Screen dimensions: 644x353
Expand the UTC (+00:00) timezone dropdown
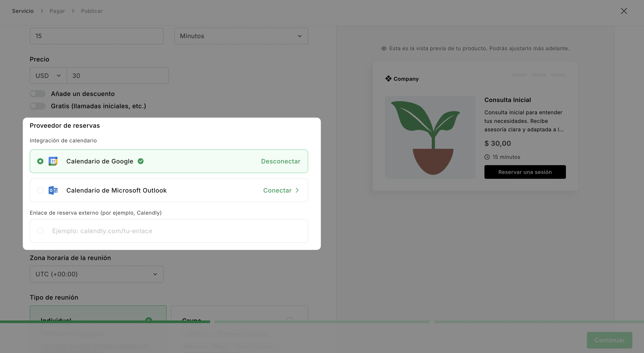pyautogui.click(x=96, y=274)
